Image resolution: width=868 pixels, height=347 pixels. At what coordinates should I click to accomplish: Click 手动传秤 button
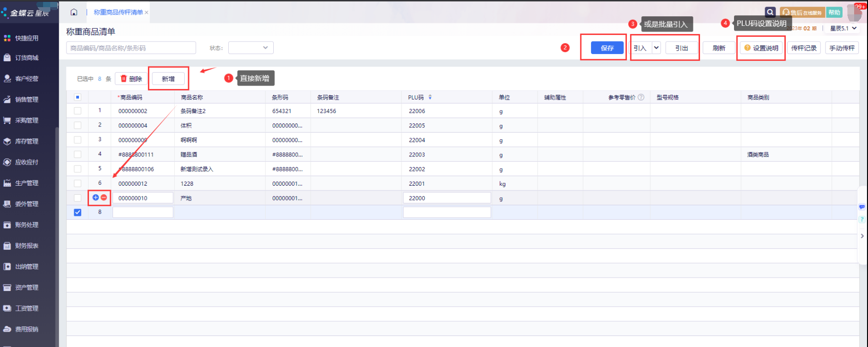[842, 48]
